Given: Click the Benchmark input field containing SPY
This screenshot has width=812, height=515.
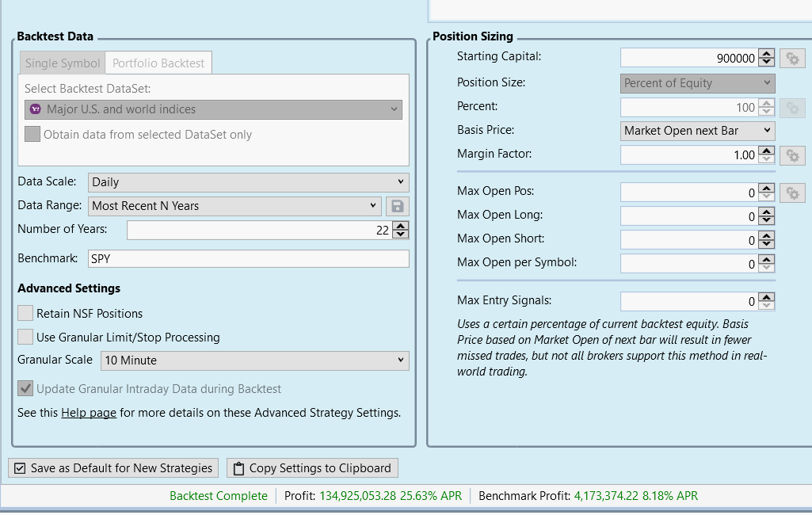Looking at the screenshot, I should point(249,259).
